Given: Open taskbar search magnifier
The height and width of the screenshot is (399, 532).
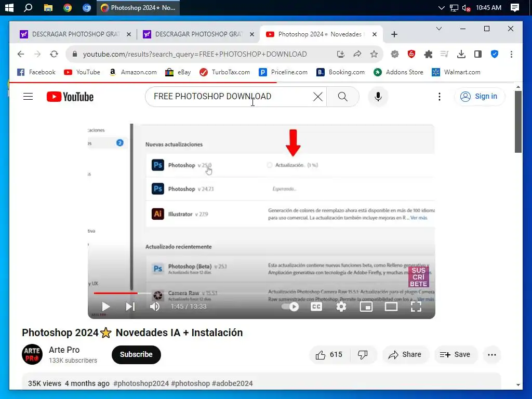Looking at the screenshot, I should pyautogui.click(x=28, y=7).
